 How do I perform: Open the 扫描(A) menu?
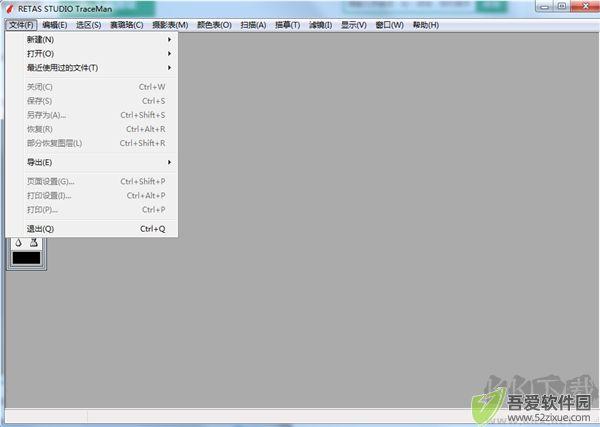pos(253,25)
